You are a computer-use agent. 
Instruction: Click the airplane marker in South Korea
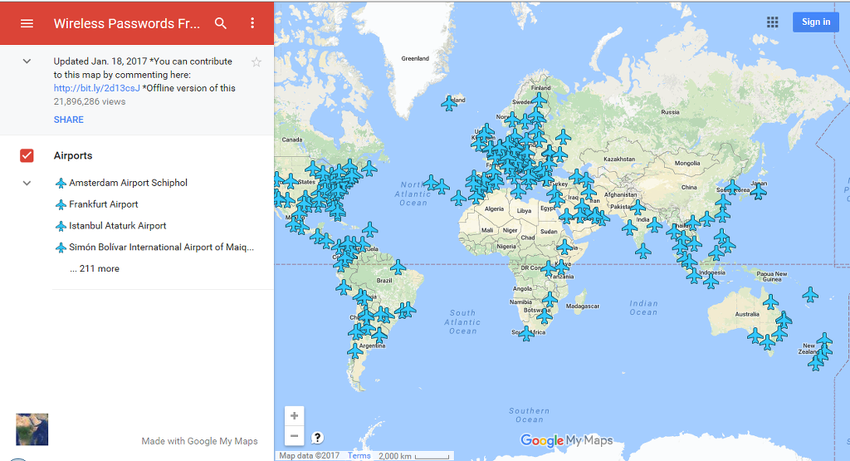pyautogui.click(x=732, y=187)
